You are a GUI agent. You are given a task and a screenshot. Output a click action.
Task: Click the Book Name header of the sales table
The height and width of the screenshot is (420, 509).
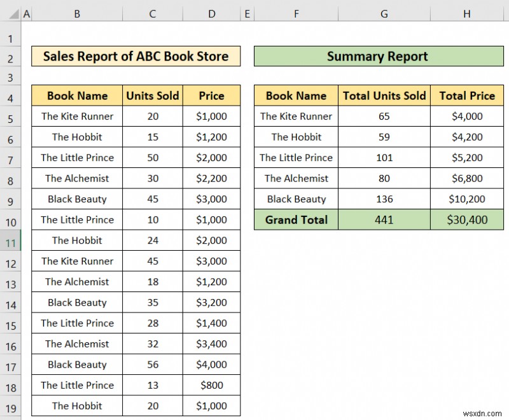pos(76,95)
